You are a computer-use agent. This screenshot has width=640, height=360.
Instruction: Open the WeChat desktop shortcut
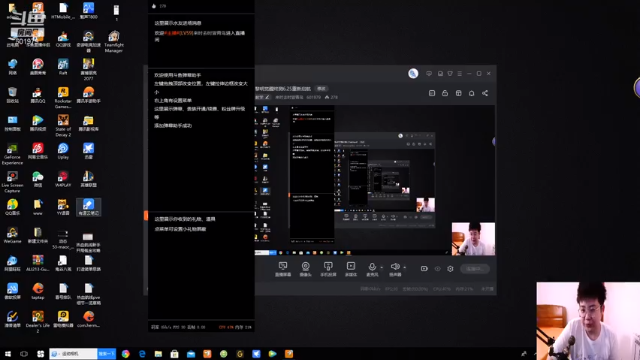[38, 179]
